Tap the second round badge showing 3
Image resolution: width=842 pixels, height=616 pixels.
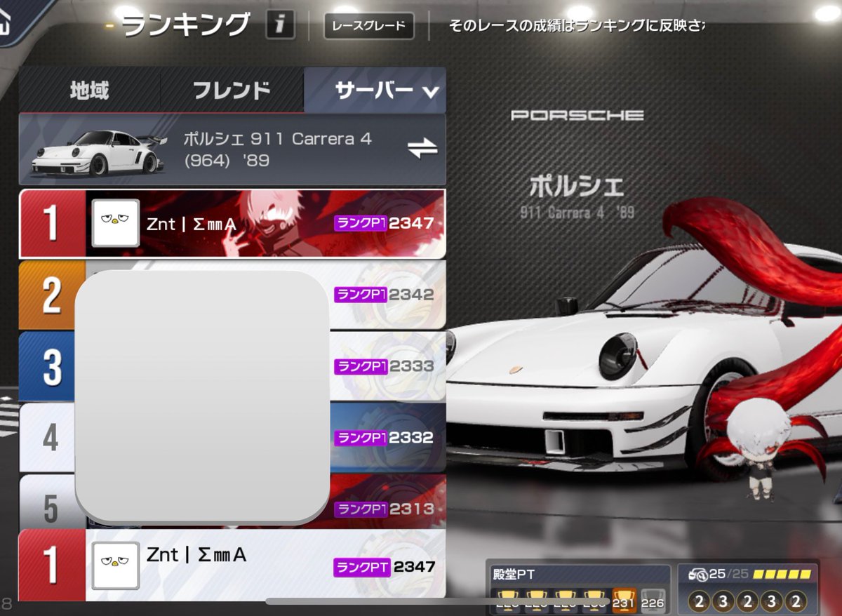723,601
